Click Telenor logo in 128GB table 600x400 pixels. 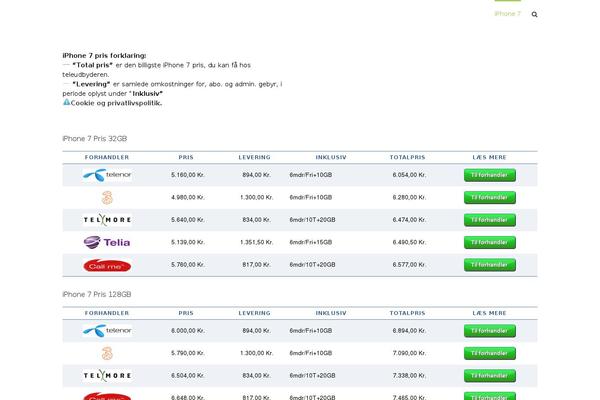[107, 331]
